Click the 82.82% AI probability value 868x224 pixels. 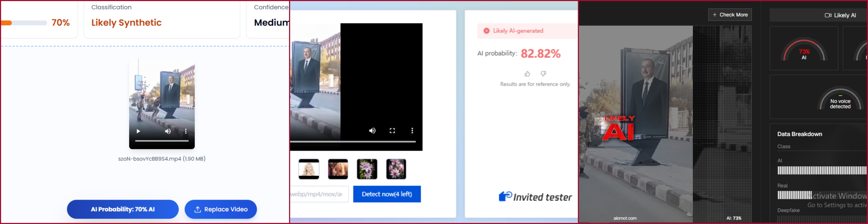(541, 53)
